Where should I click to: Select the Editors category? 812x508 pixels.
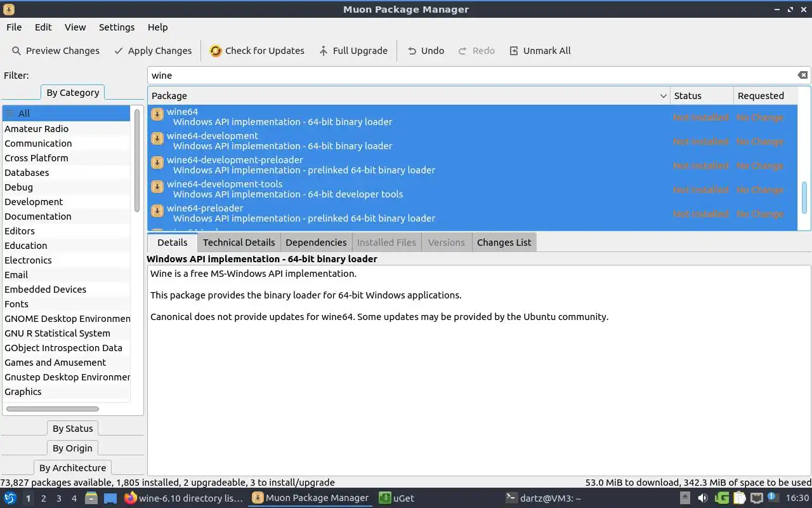67,231
